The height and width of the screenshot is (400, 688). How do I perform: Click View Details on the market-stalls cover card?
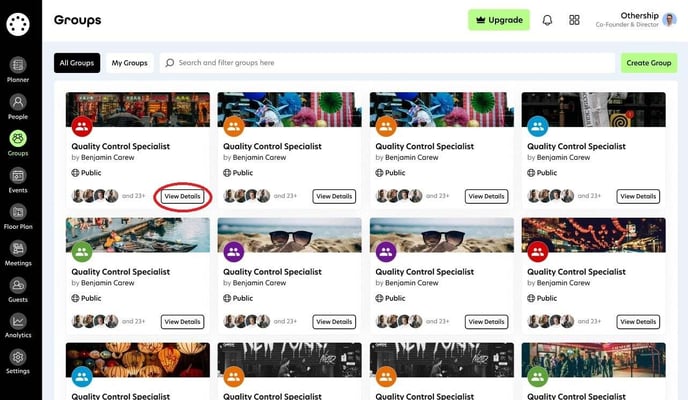pyautogui.click(x=182, y=196)
